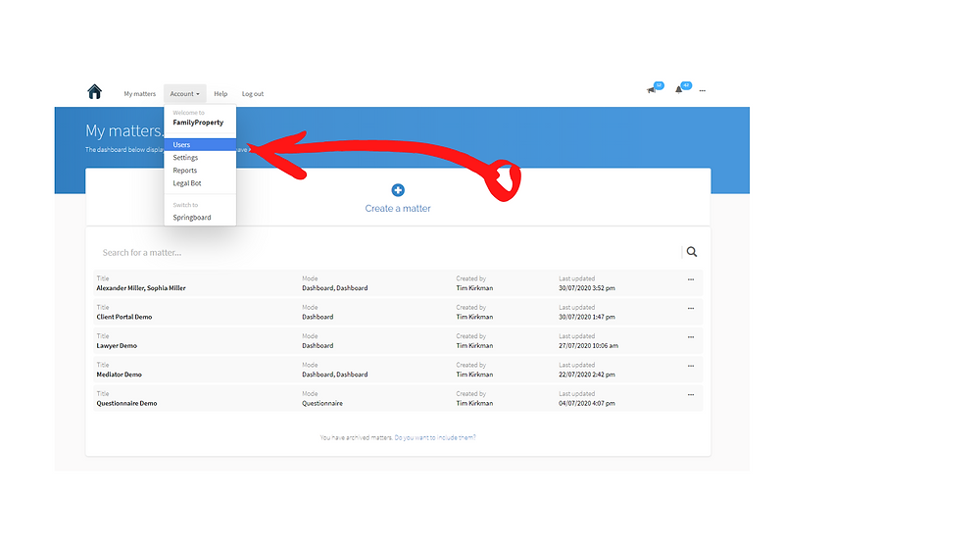The width and height of the screenshot is (980, 552).
Task: Select Users from the Account menu
Action: pos(200,144)
